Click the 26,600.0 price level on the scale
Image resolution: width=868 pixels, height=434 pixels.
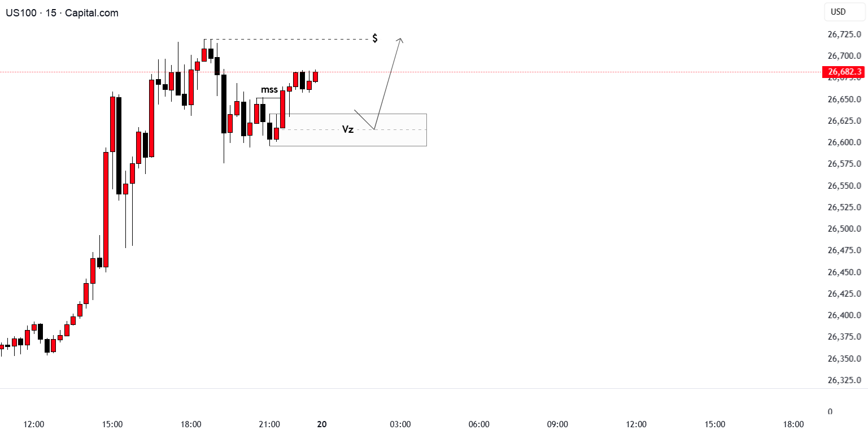(x=844, y=142)
